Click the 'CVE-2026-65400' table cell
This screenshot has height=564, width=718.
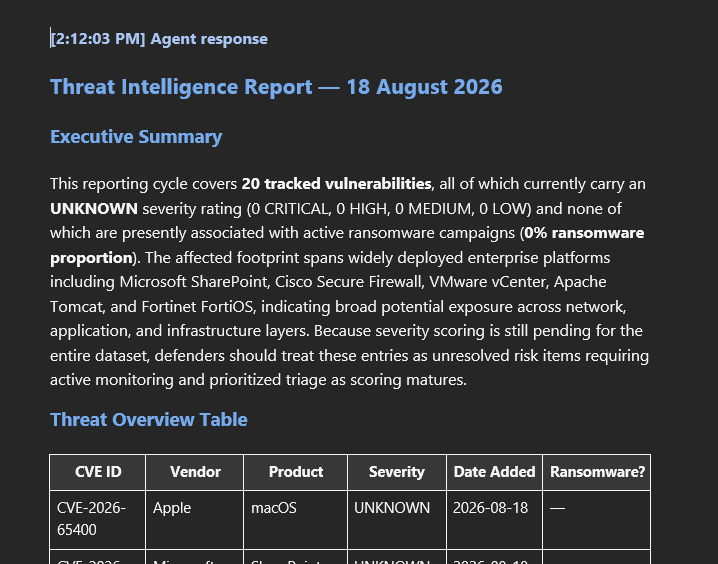[98, 519]
